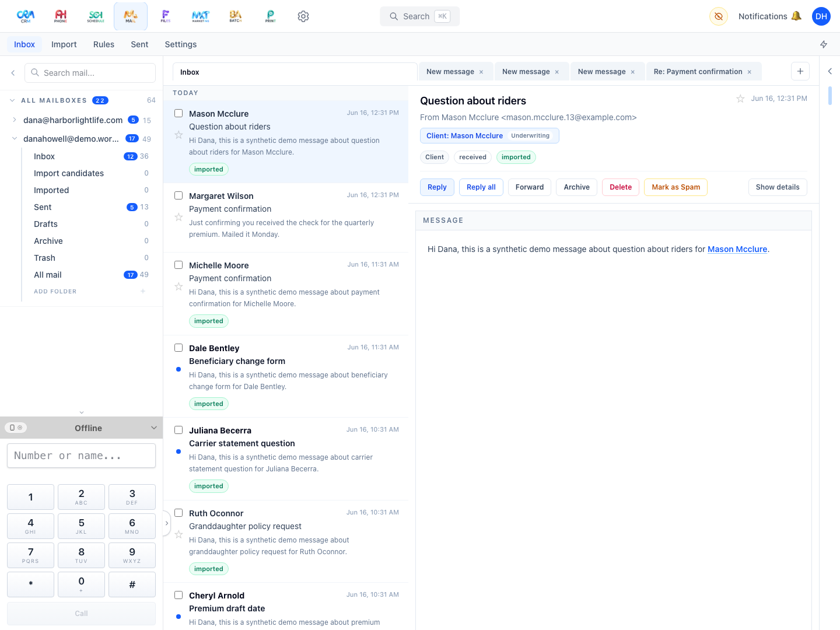The height and width of the screenshot is (630, 840).
Task: Select Ruth Oconnor message checkbox
Action: (179, 513)
